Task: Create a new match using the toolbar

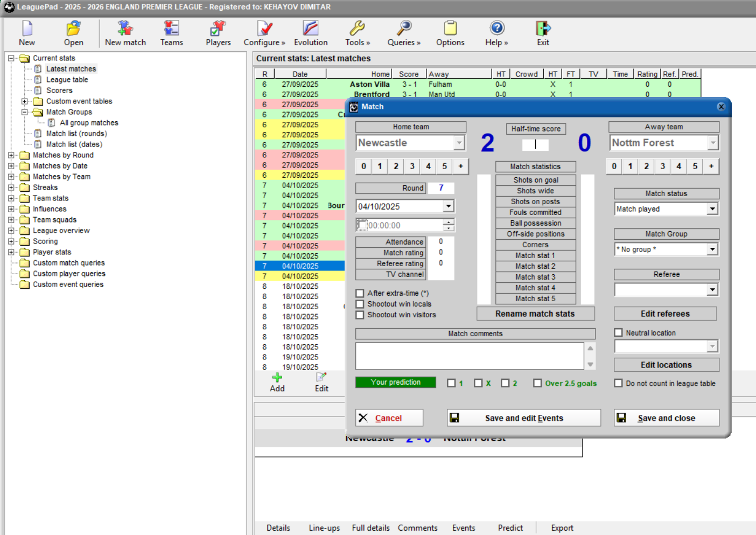Action: pyautogui.click(x=125, y=32)
